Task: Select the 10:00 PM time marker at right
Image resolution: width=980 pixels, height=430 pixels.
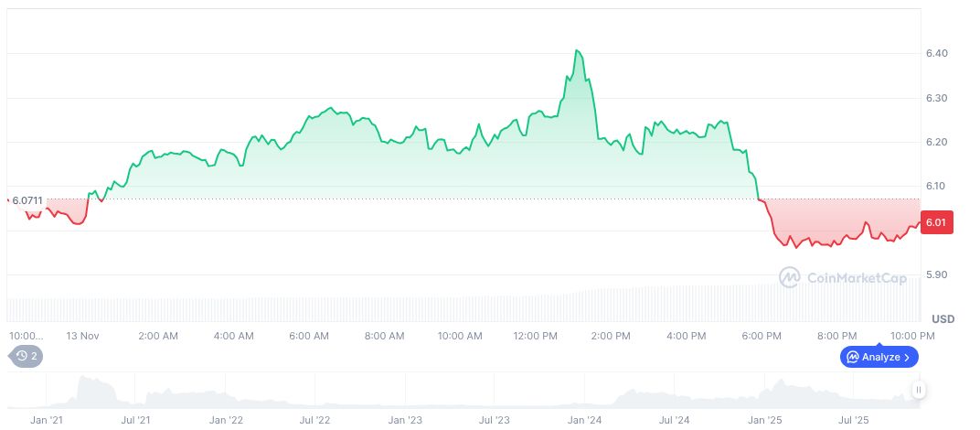Action: 911,336
